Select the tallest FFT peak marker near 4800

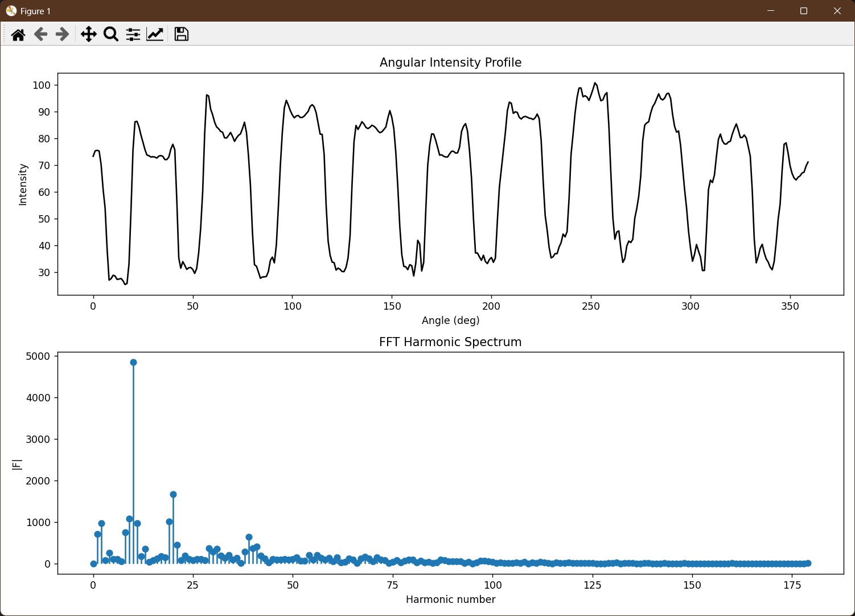pos(133,363)
